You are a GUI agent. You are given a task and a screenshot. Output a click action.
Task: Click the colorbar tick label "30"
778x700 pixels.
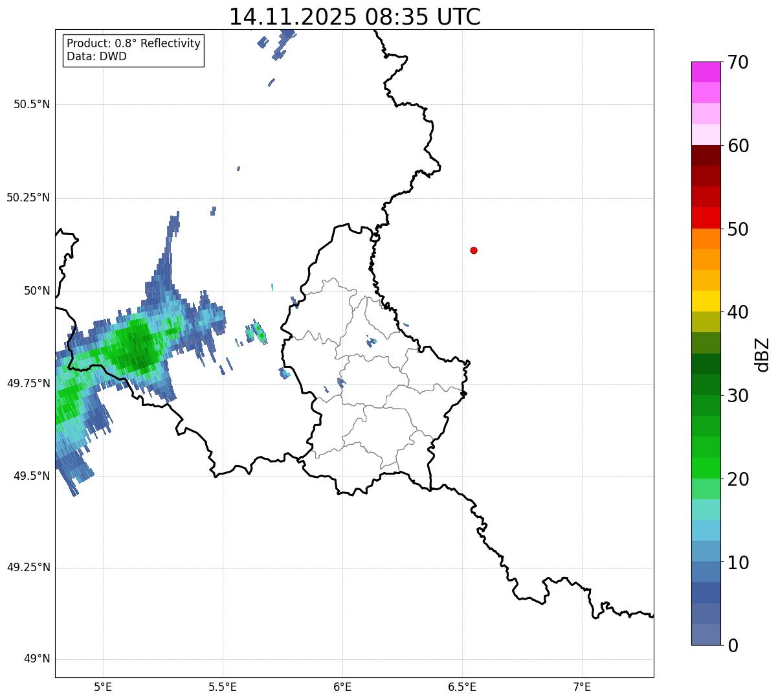[x=738, y=396]
